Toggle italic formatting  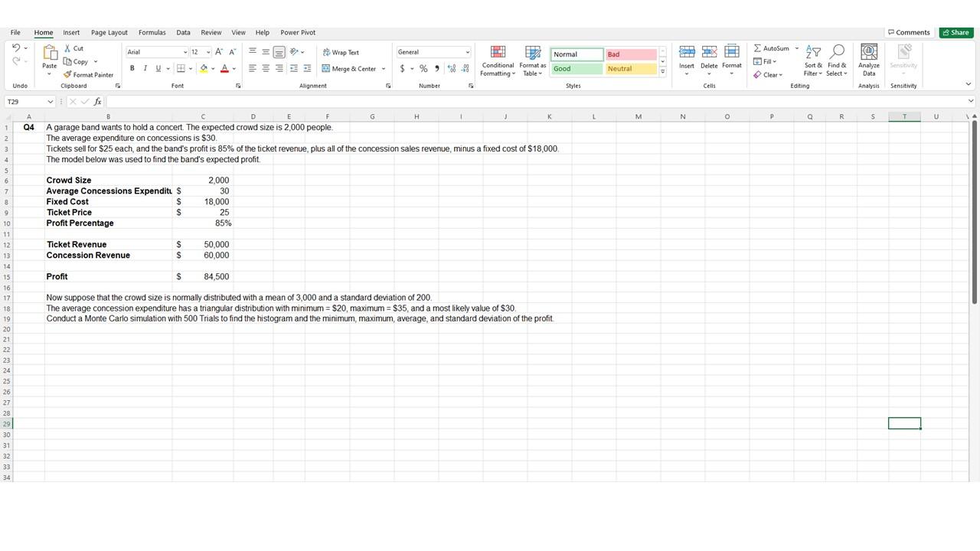pyautogui.click(x=144, y=68)
